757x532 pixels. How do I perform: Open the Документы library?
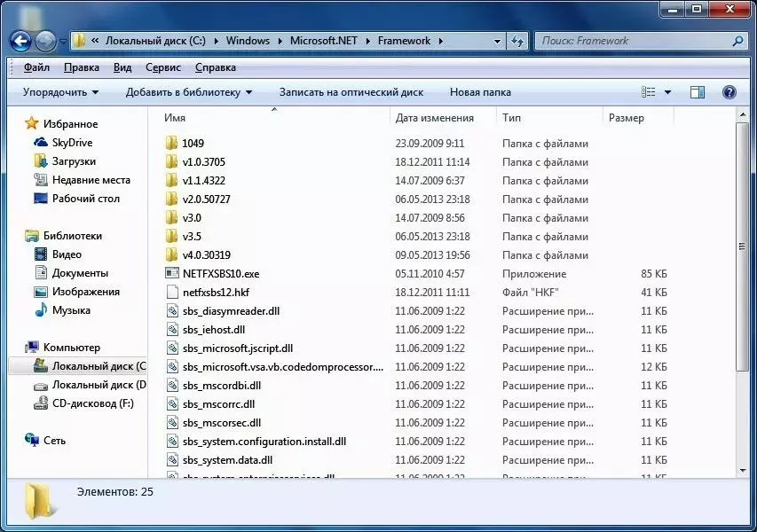(72, 273)
